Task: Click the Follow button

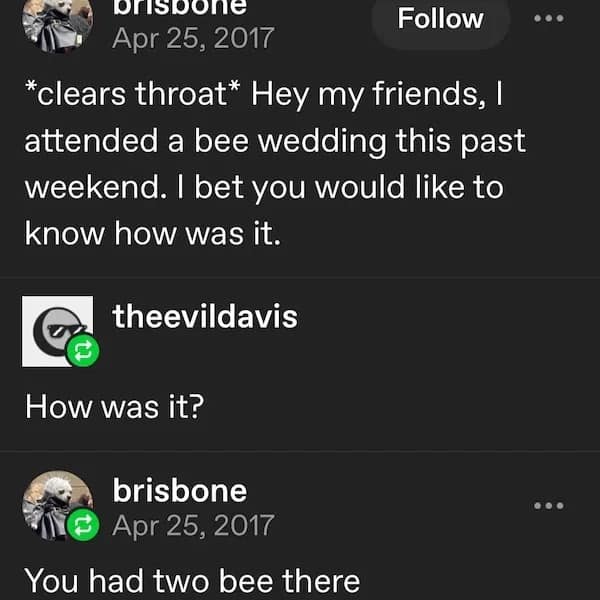Action: pyautogui.click(x=440, y=19)
